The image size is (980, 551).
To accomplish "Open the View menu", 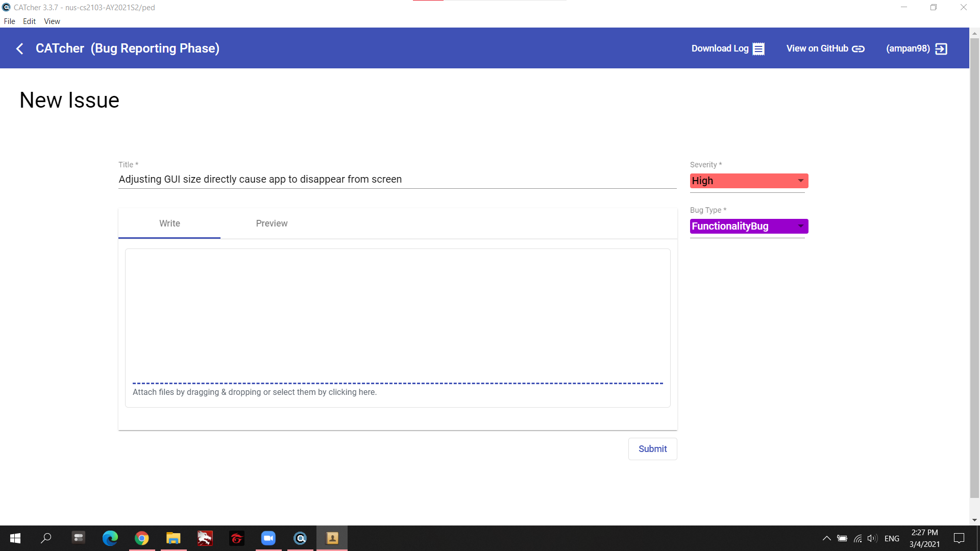I will pyautogui.click(x=52, y=21).
